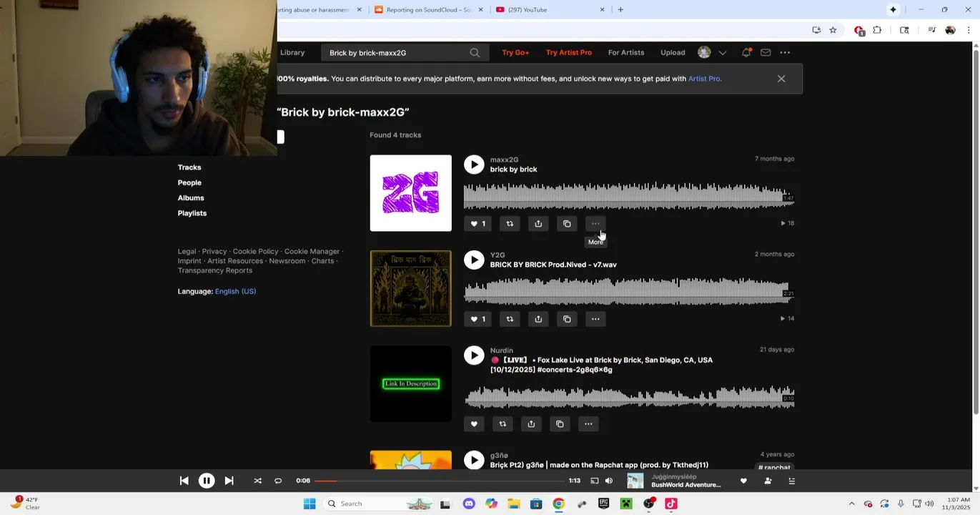
Task: Follow the artist of current track
Action: pyautogui.click(x=768, y=481)
